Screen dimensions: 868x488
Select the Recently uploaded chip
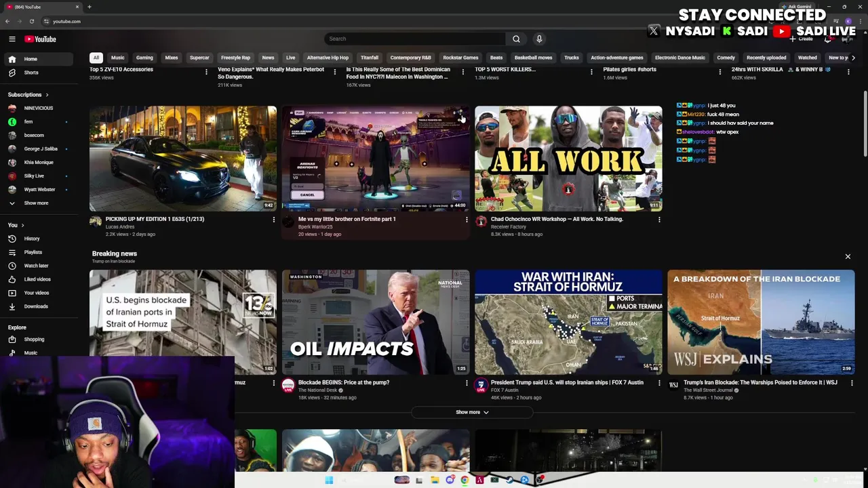point(766,58)
